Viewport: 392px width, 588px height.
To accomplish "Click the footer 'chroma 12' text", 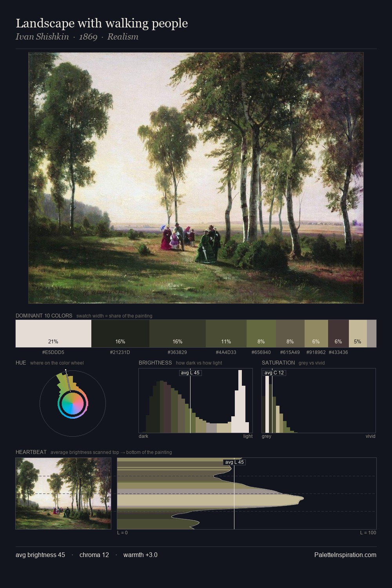I will [94, 555].
